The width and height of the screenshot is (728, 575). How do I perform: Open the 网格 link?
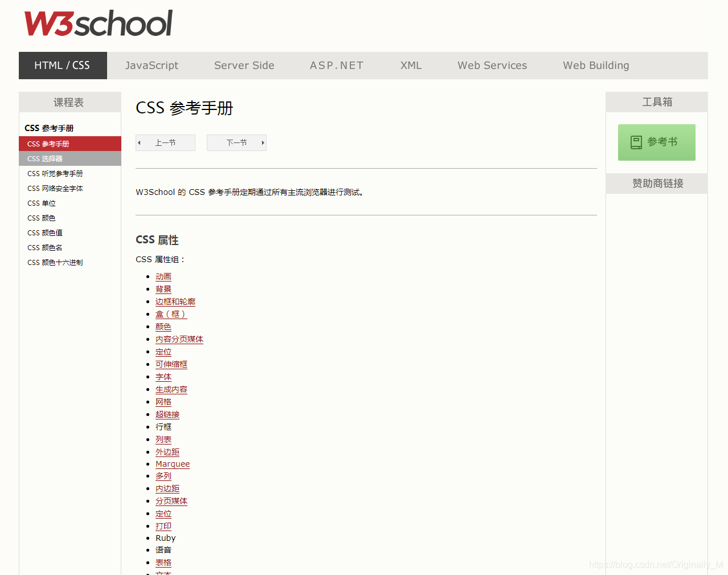[163, 402]
